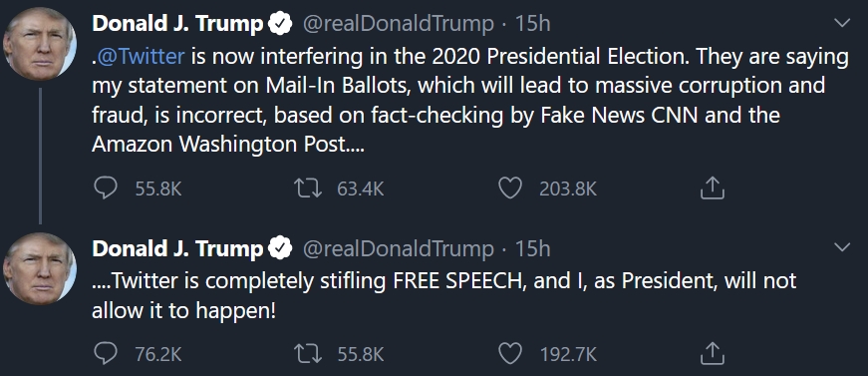Expand the second tweet's chevron options menu
Screen dimensions: 868x376
click(841, 247)
